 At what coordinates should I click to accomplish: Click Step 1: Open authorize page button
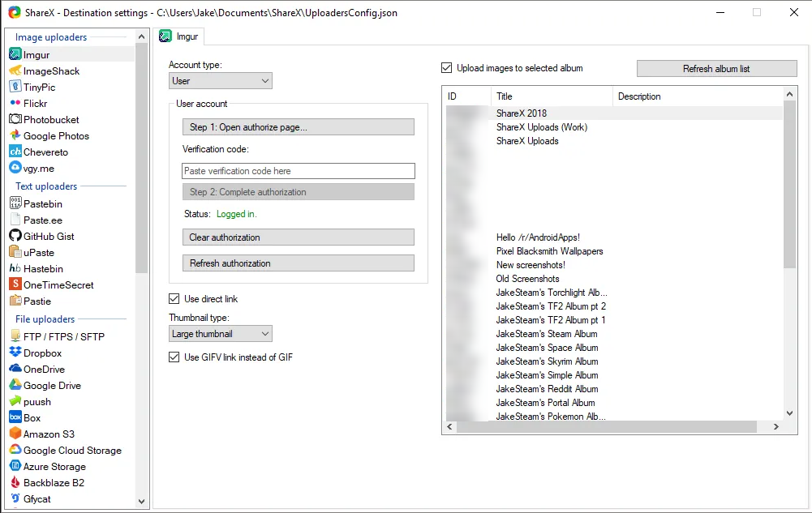(x=298, y=127)
